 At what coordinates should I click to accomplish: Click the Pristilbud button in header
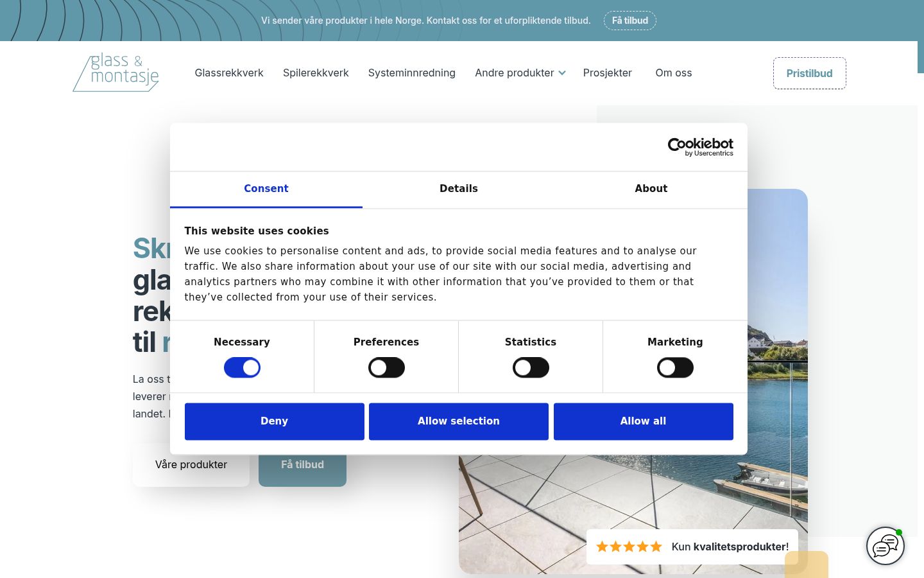[x=810, y=73]
